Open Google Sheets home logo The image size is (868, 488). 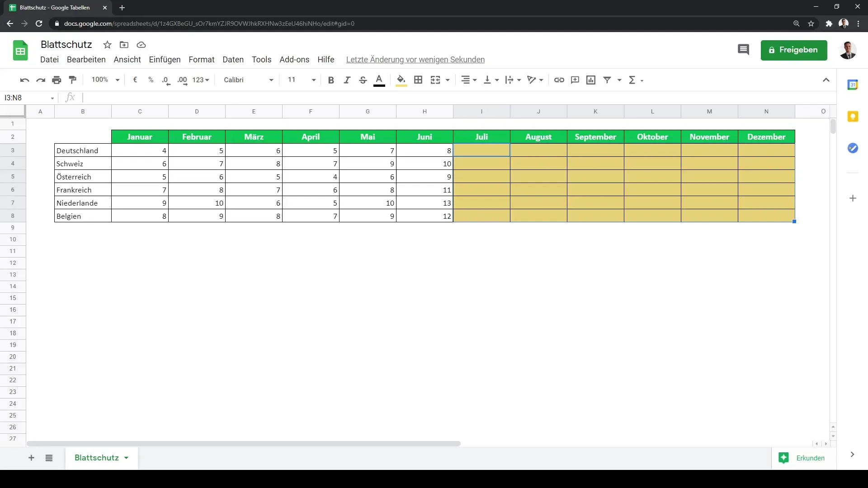(20, 50)
